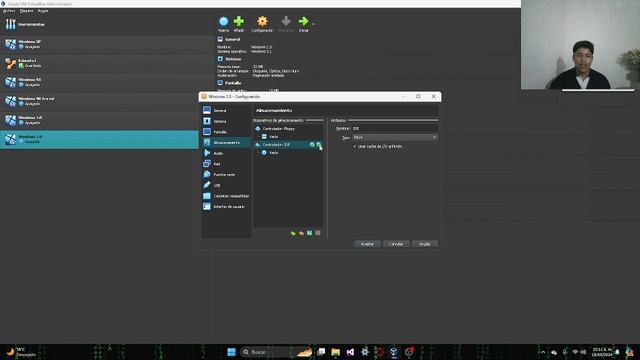Select the Windows 98 virtual machine
640x360 pixels.
[x=99, y=101]
